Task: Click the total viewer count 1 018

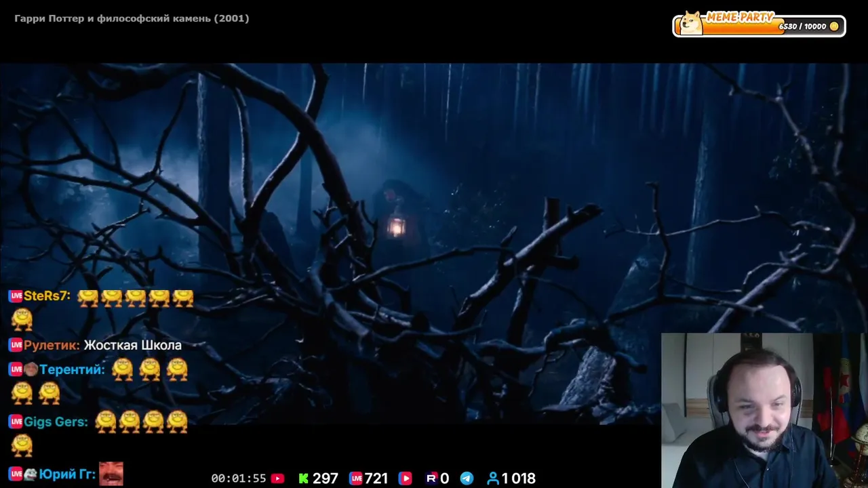Action: tap(519, 479)
